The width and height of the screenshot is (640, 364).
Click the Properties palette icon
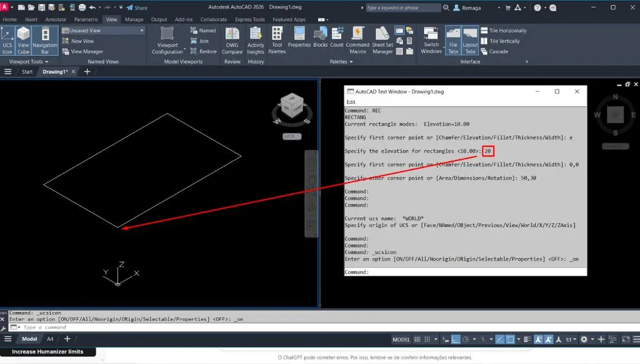click(299, 39)
